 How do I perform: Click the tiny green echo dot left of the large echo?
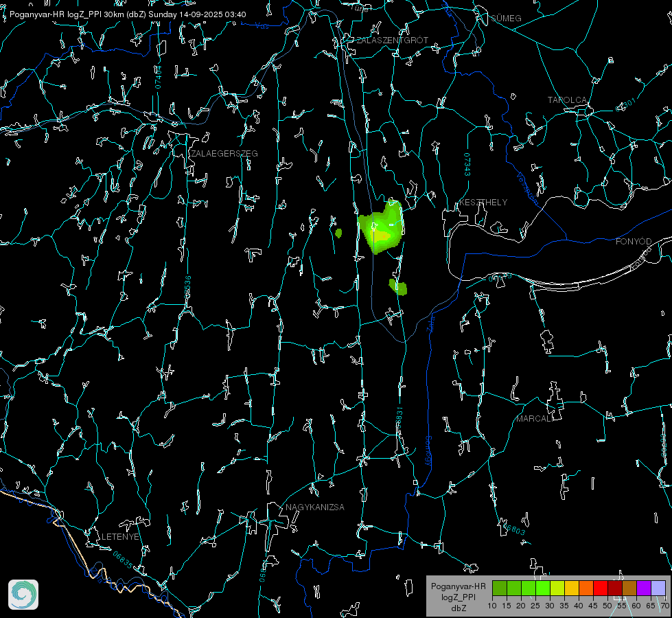click(x=338, y=233)
